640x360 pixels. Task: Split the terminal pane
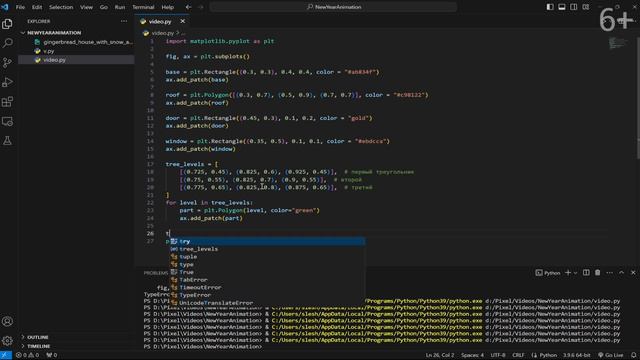(x=586, y=273)
